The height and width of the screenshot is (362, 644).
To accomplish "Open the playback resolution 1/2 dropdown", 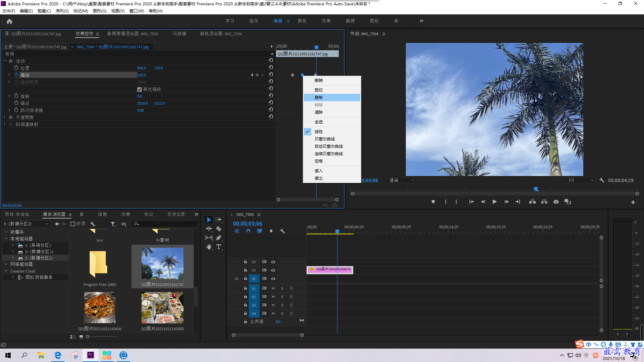I will pos(581,180).
